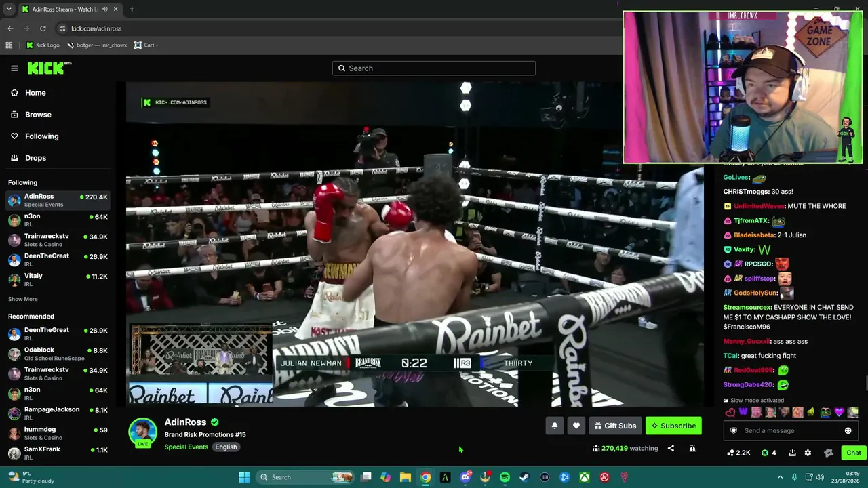
Task: Follow AdinRoss with the heart icon
Action: (576, 426)
